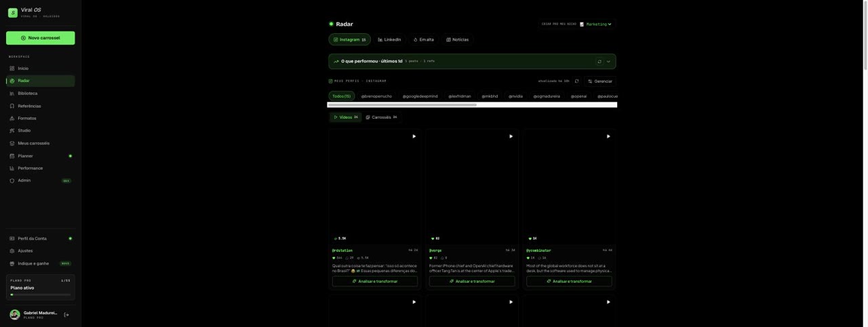
Task: Filter by @ogmadureira
Action: (547, 96)
